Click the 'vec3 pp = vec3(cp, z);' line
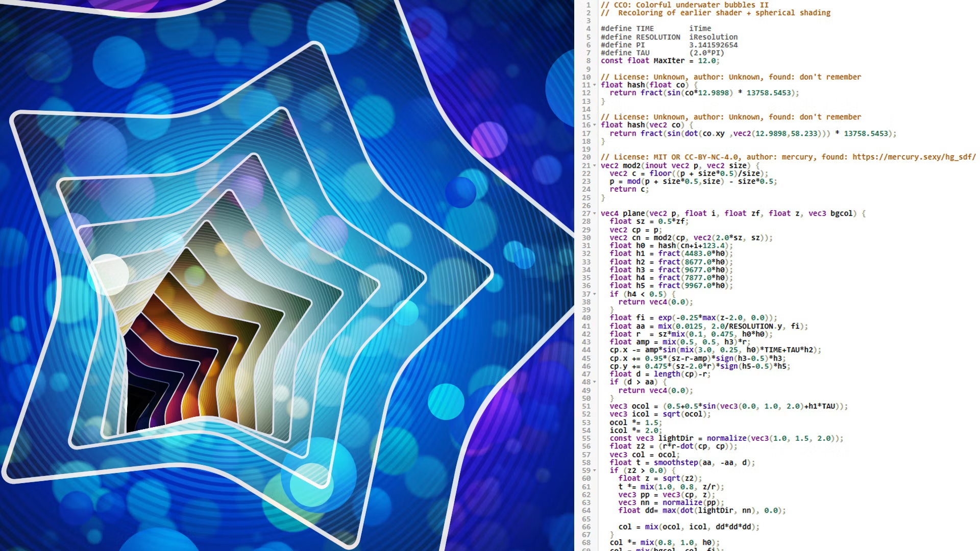Viewport: 980px width, 551px height. tap(667, 495)
